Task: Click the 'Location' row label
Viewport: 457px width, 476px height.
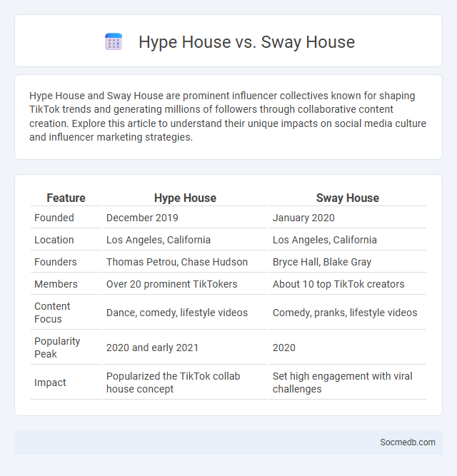Action: (x=54, y=240)
